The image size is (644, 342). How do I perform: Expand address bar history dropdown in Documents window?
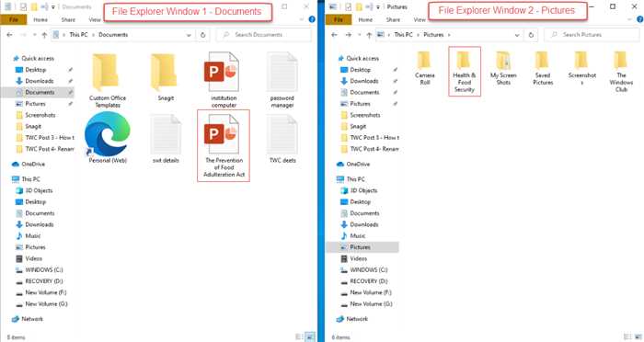[189, 35]
